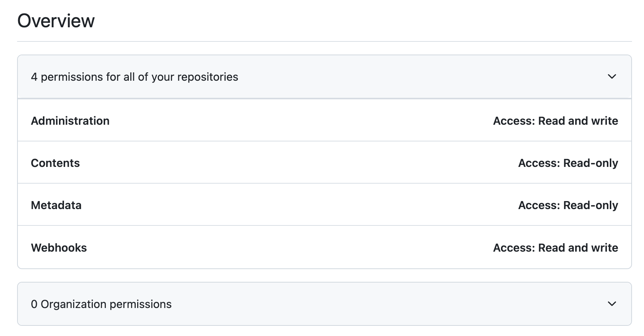Click 'Access: Read and write' for Webhooks
This screenshot has height=336, width=644.
(x=555, y=248)
